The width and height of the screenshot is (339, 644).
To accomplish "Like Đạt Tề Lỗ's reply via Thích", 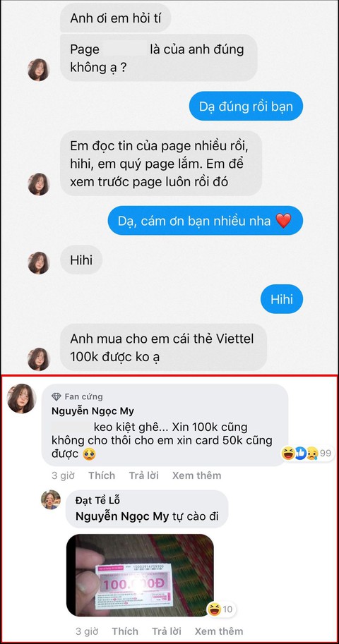I will pos(125,631).
